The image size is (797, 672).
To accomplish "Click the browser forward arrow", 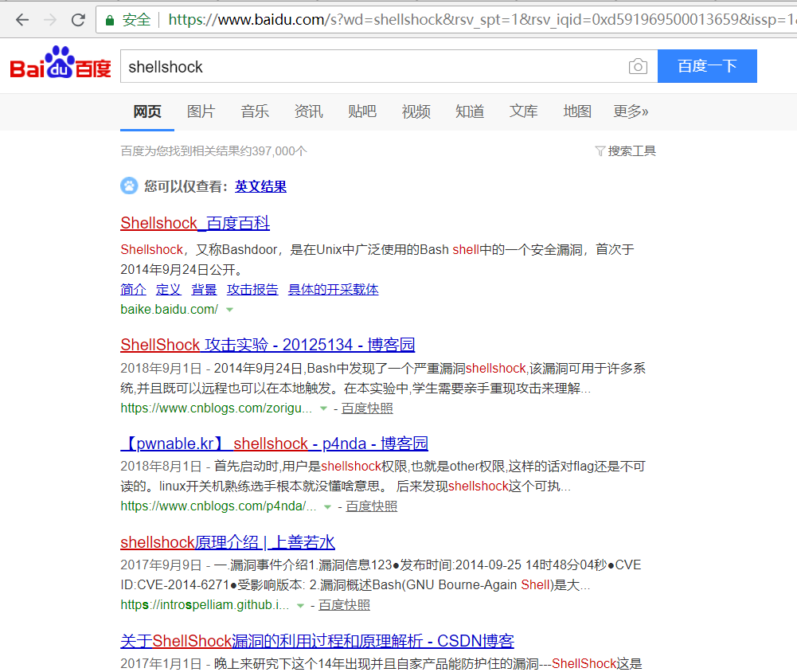I will 50,20.
